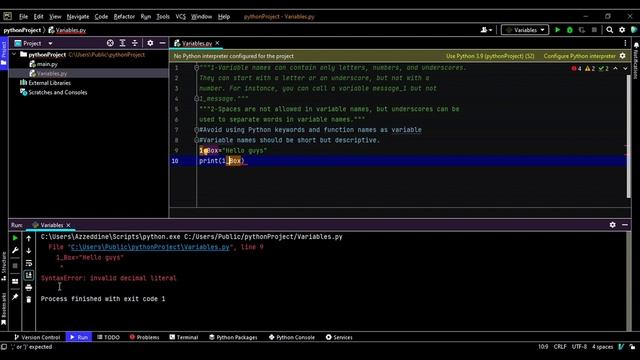Open the Variables run configuration dropdown
Screen dimensions: 640x360
[x=524, y=30]
